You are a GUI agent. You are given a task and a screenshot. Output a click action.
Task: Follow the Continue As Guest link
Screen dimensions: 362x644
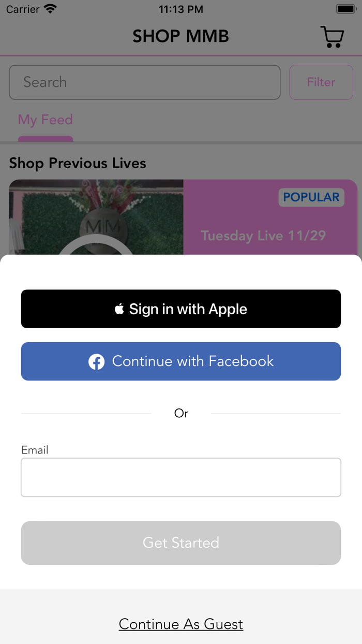[x=181, y=624]
